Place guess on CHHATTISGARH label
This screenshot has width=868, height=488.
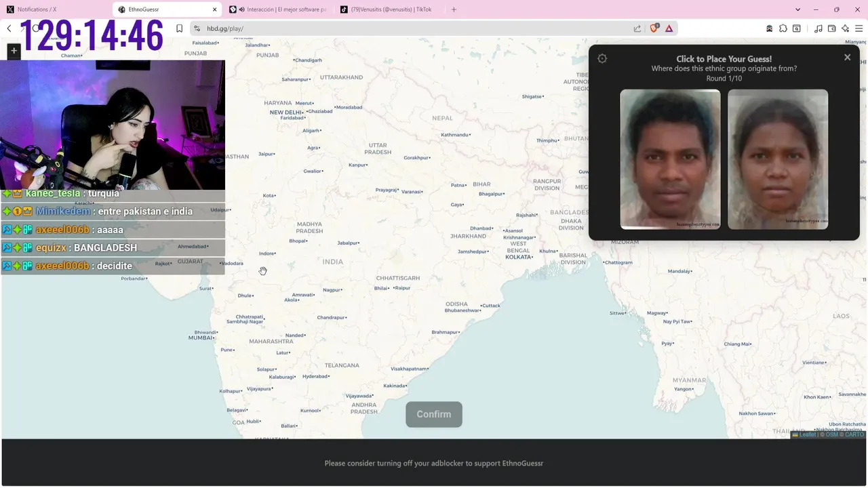[x=398, y=278]
